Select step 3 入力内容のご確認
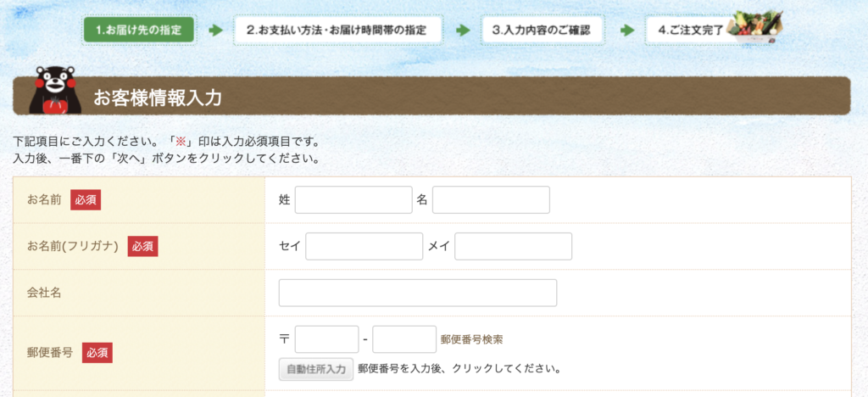Screen dimensions: 868x397 click(542, 30)
